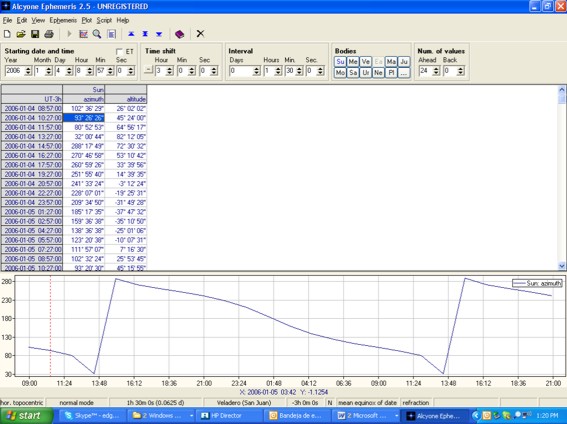Toggle the Mars (Ma) body button
The height and width of the screenshot is (424, 567).
coord(391,61)
